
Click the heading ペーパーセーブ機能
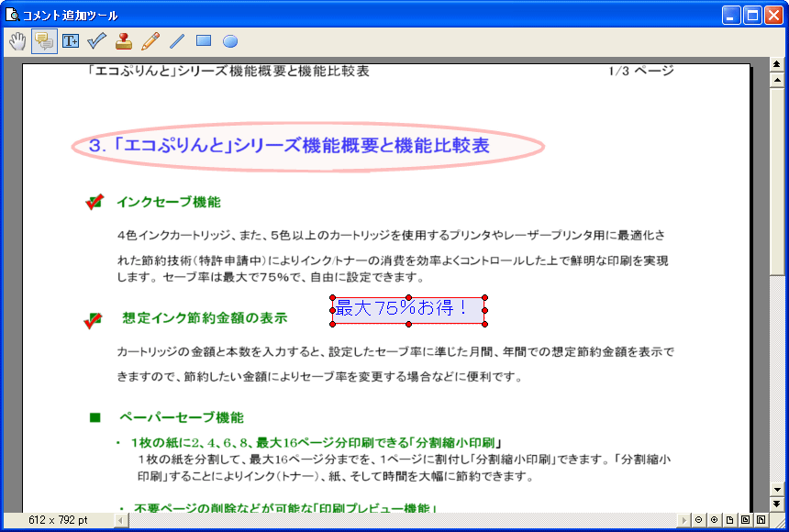click(182, 417)
